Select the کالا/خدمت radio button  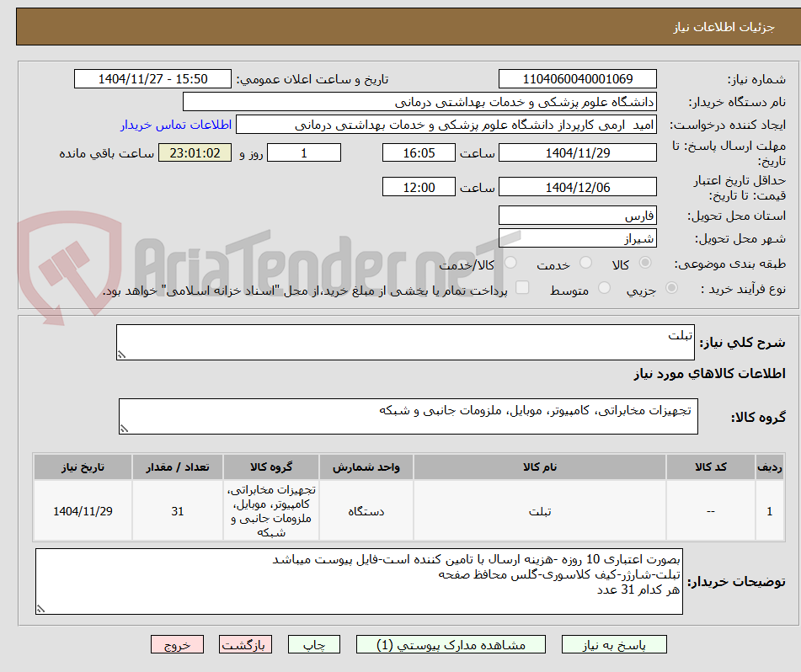tap(510, 263)
